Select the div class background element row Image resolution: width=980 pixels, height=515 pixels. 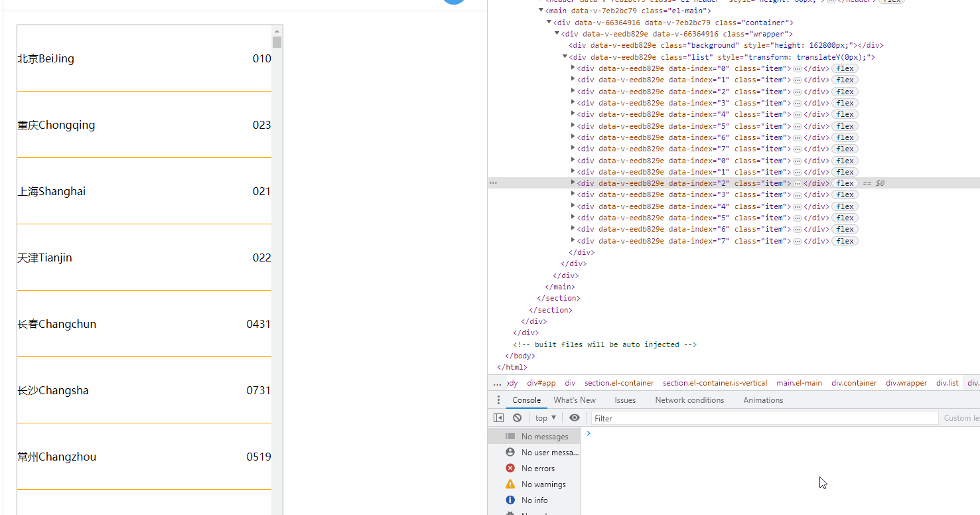(x=726, y=45)
